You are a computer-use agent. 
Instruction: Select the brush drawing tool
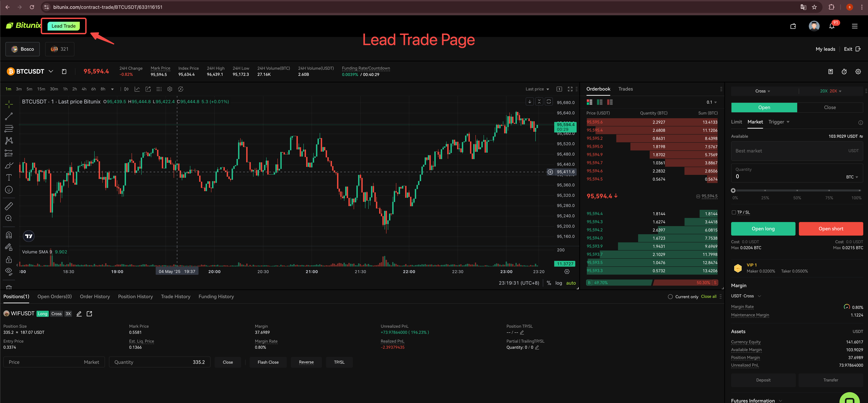point(9,165)
